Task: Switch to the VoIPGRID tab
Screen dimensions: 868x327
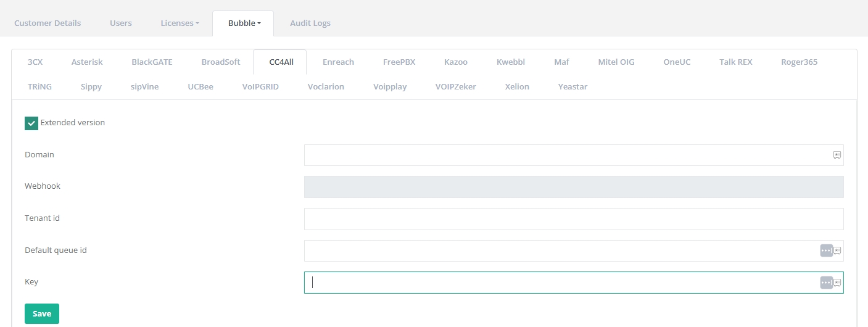Action: tap(260, 87)
